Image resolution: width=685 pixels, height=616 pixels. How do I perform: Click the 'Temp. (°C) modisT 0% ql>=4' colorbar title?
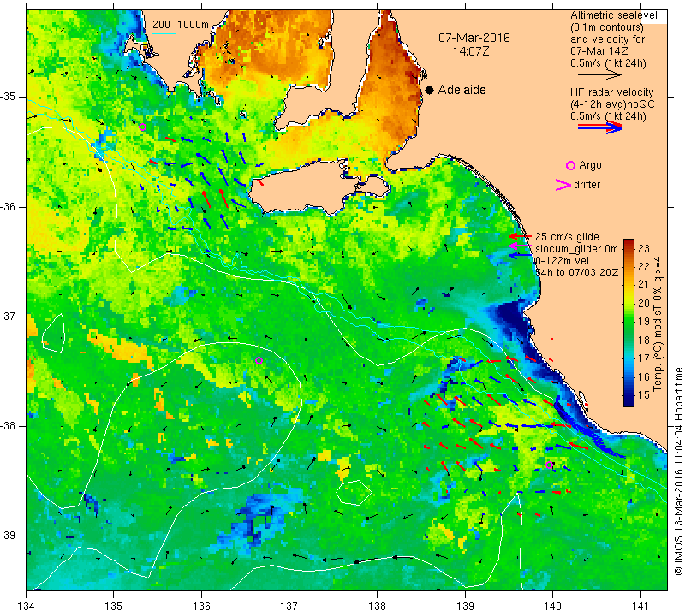[658, 323]
